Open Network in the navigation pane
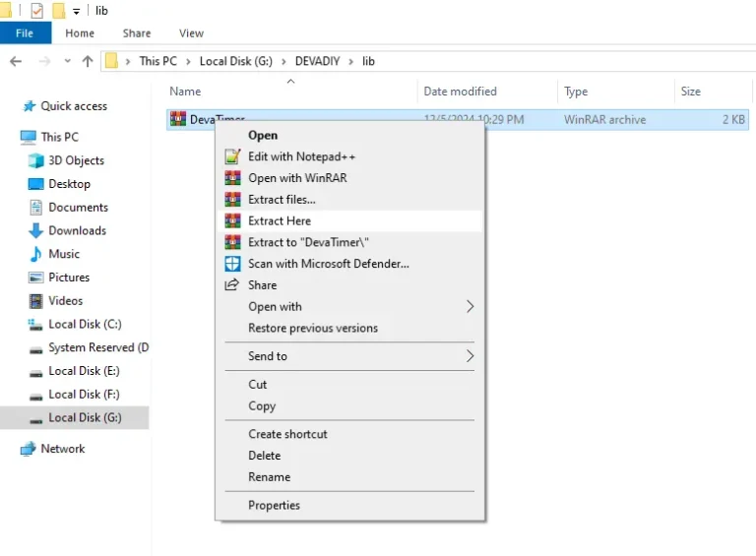 [63, 449]
